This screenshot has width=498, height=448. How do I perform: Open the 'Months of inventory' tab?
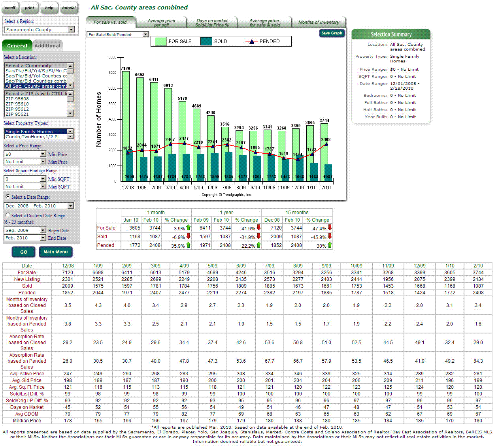(x=319, y=23)
